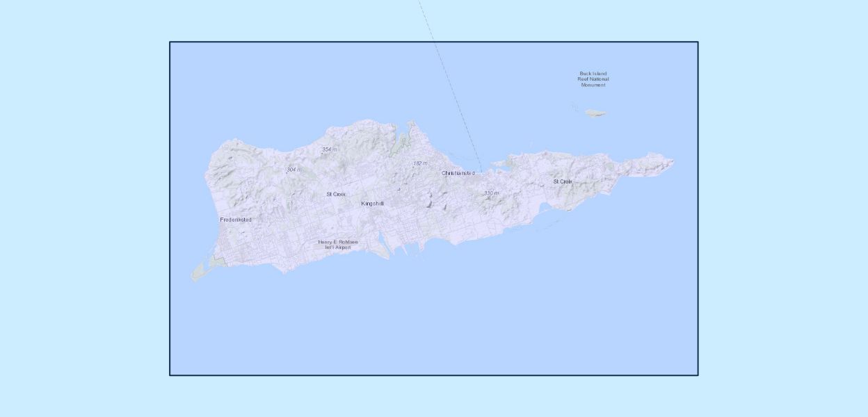Select the small Buck Island landmass
The width and height of the screenshot is (868, 417).
[x=595, y=113]
